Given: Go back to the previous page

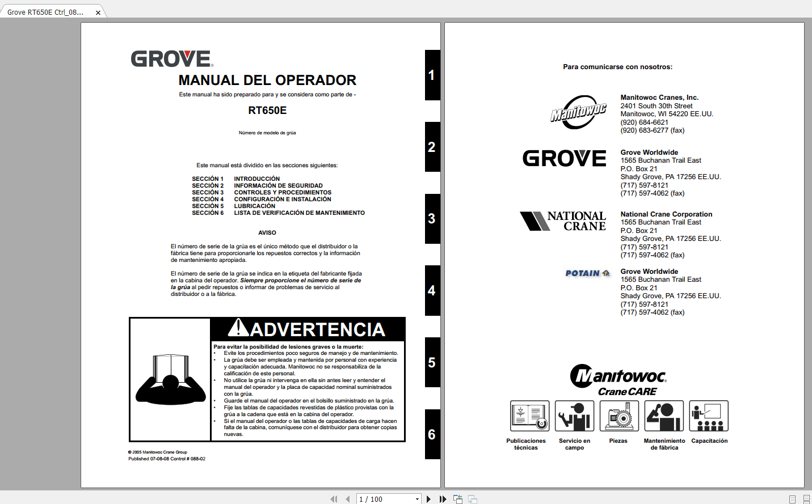Looking at the screenshot, I should pos(347,499).
